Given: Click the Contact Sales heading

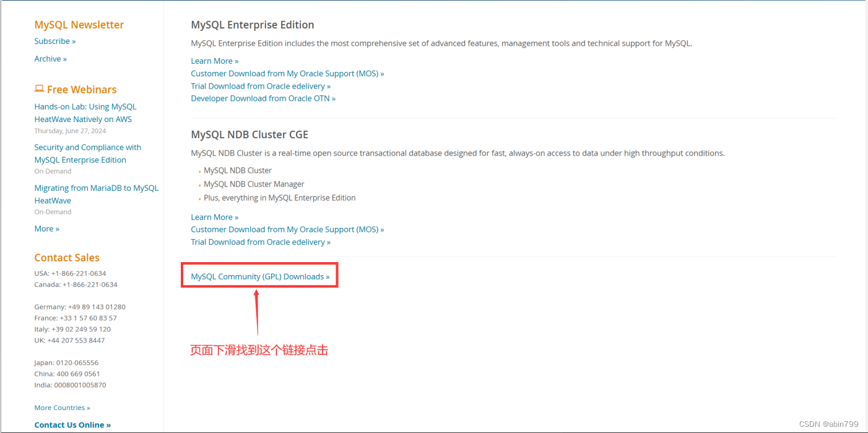Looking at the screenshot, I should click(67, 257).
